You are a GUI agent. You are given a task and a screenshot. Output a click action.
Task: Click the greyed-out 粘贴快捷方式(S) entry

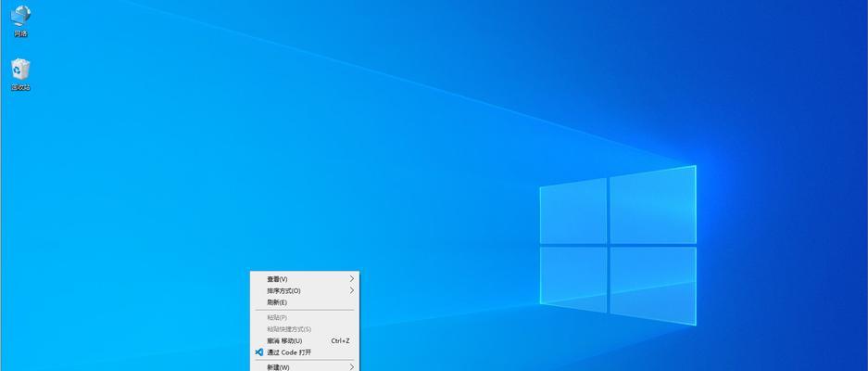point(304,329)
